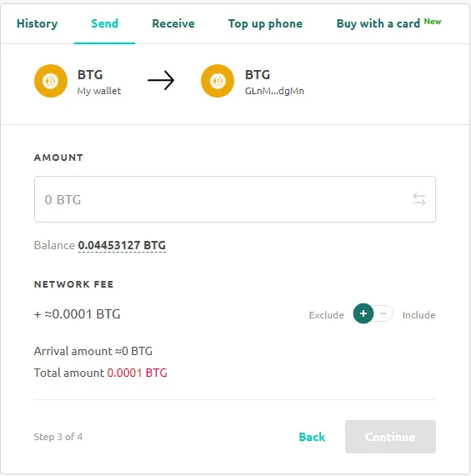Go to the Buy with a card tab

click(378, 23)
